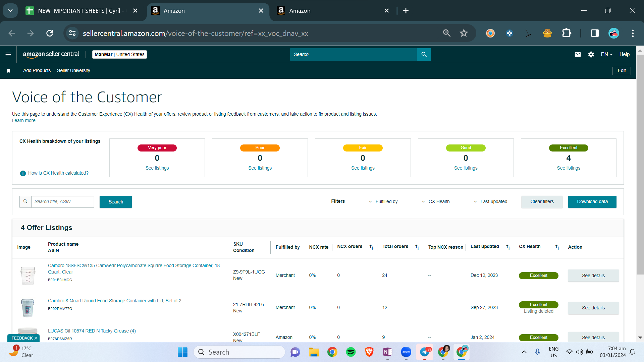
Task: Open the EN language dropdown
Action: [607, 54]
